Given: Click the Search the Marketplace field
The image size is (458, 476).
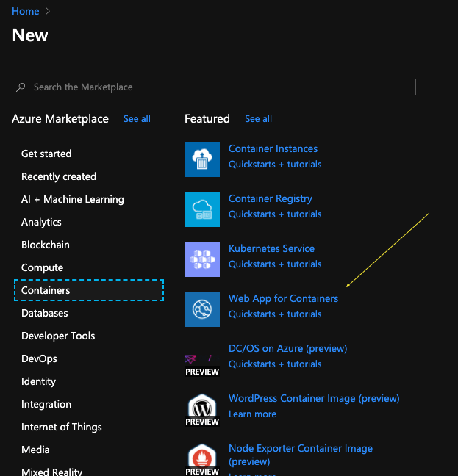Looking at the screenshot, I should tap(214, 87).
